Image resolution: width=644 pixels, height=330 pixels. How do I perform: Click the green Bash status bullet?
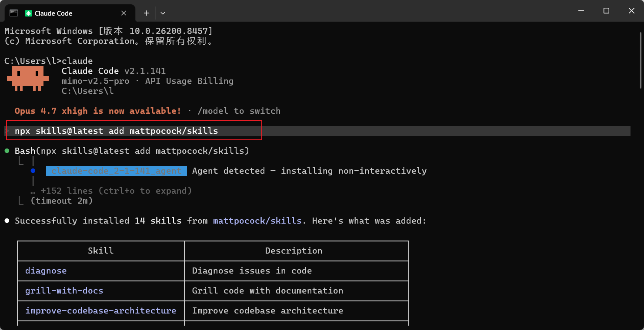7,151
